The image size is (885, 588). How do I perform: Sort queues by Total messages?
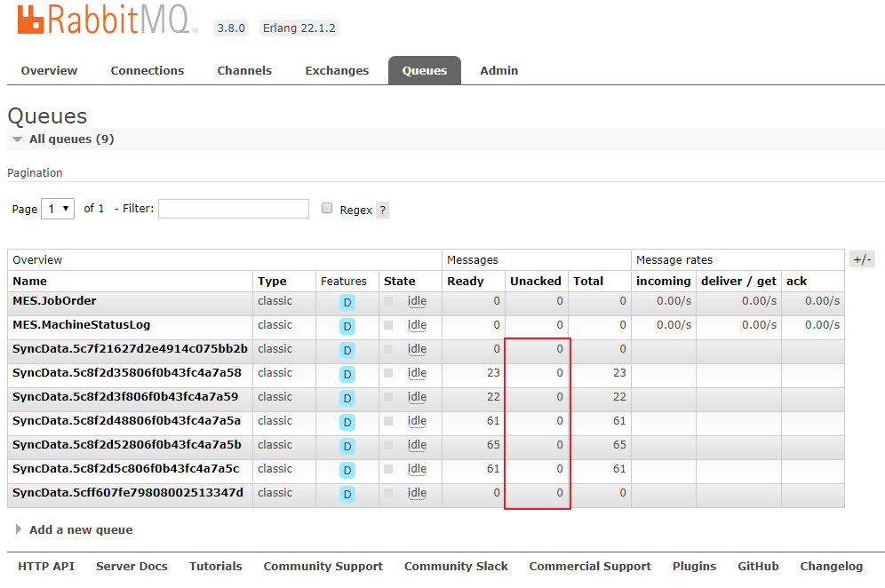point(588,281)
